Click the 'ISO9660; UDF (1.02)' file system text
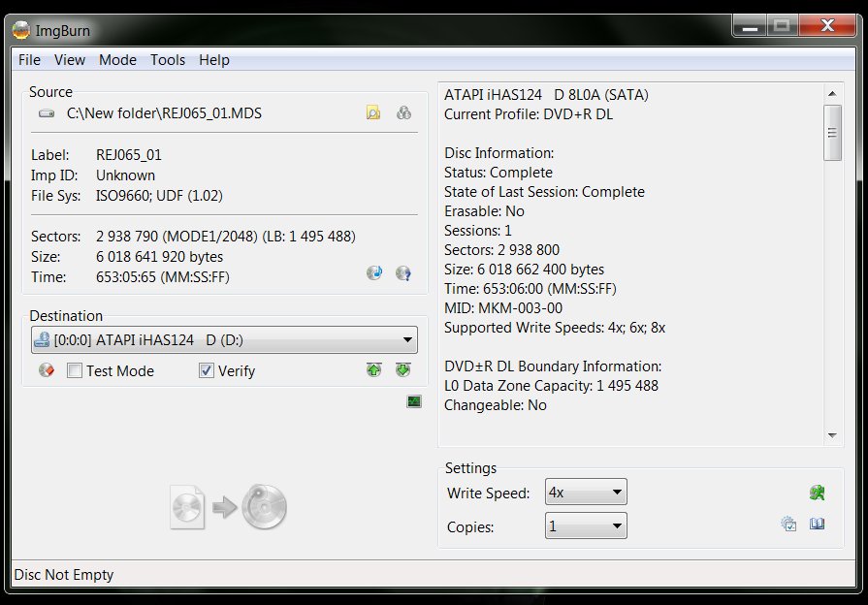Viewport: 868px width, 605px height. coord(159,196)
